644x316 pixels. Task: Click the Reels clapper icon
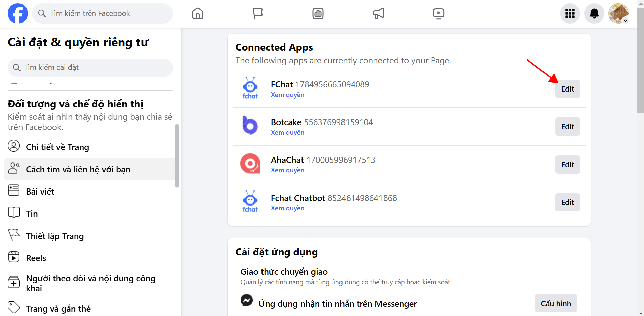[14, 257]
